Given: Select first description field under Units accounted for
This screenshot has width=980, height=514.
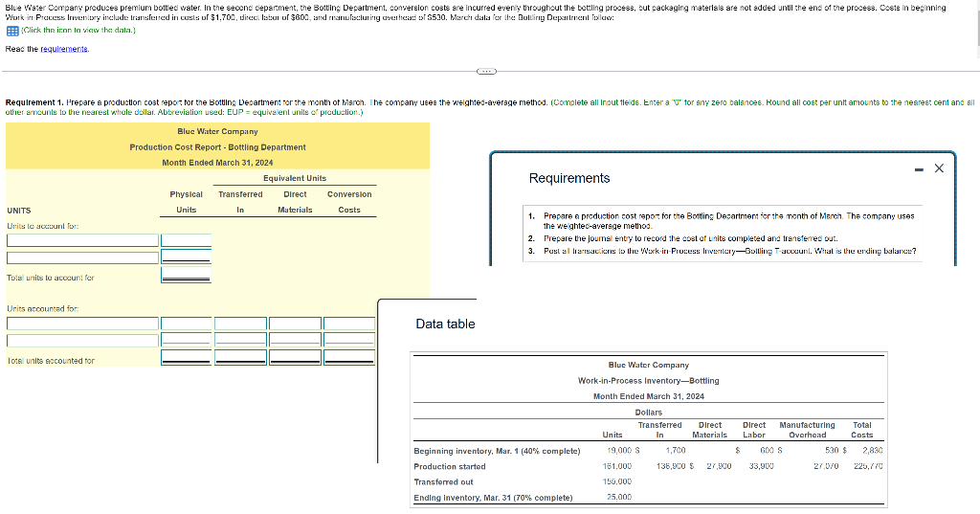Looking at the screenshot, I should point(82,324).
